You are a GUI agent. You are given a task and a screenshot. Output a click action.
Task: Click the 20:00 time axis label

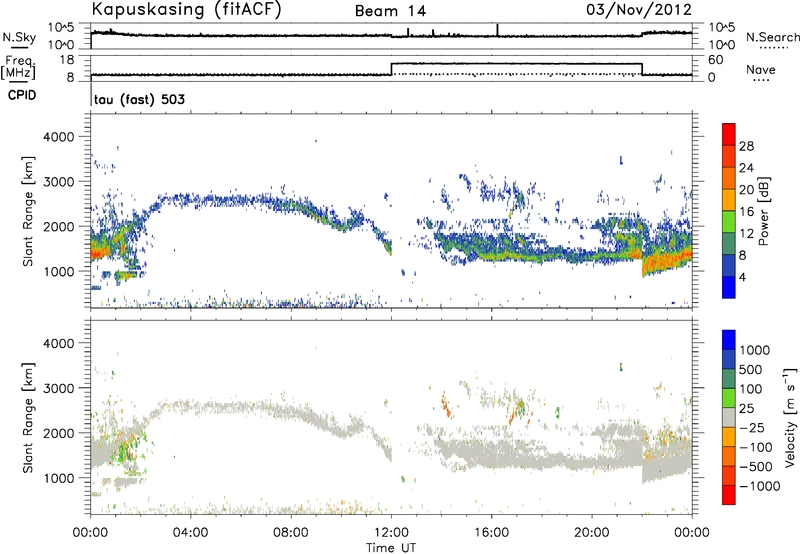click(591, 533)
